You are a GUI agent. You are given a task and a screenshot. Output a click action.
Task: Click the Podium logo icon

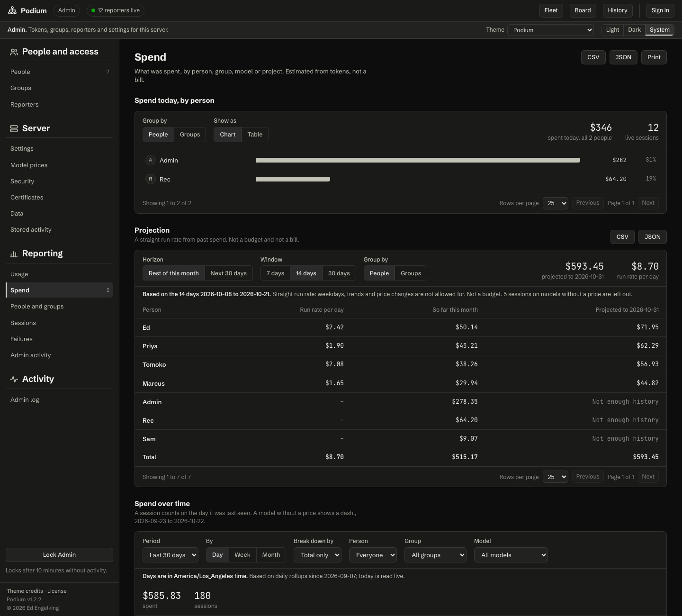[12, 10]
